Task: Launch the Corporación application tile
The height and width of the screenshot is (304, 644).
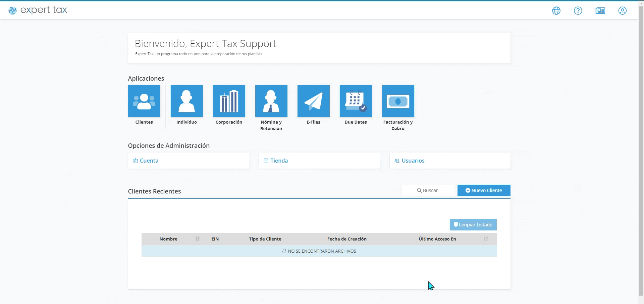Action: pos(229,101)
